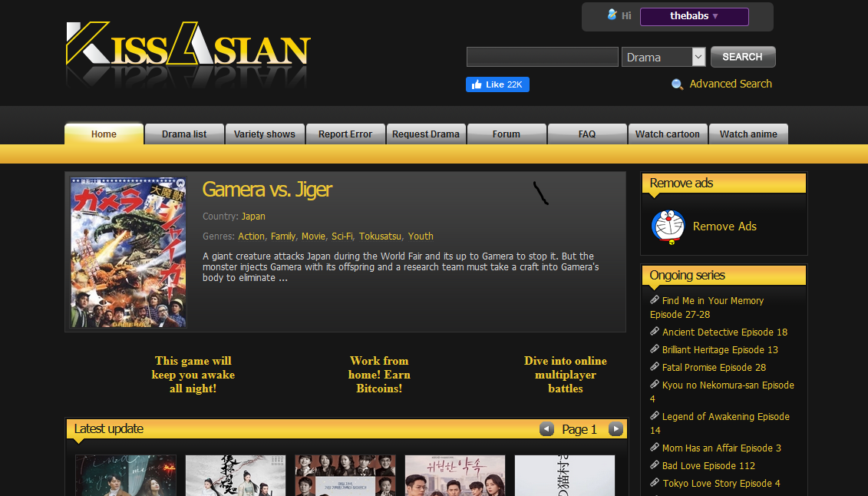This screenshot has width=868, height=496.
Task: Click the SEARCH button
Action: click(x=743, y=57)
